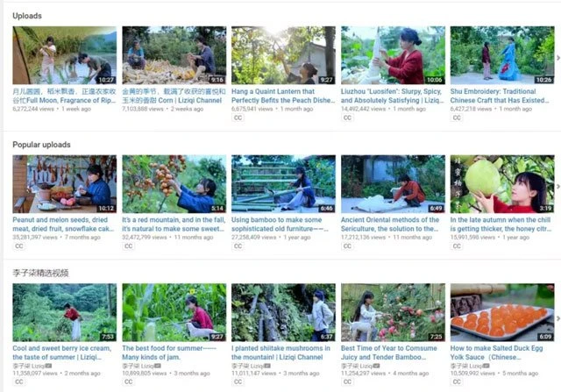Click CC badge under Hang a Quaint Lantern video
This screenshot has width=561, height=392.
pos(238,118)
